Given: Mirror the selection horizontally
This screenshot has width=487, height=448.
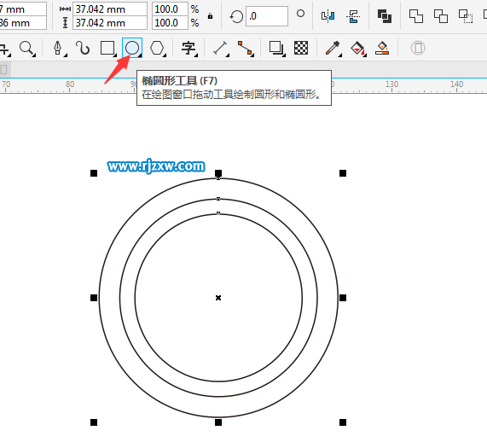Looking at the screenshot, I should (x=328, y=16).
